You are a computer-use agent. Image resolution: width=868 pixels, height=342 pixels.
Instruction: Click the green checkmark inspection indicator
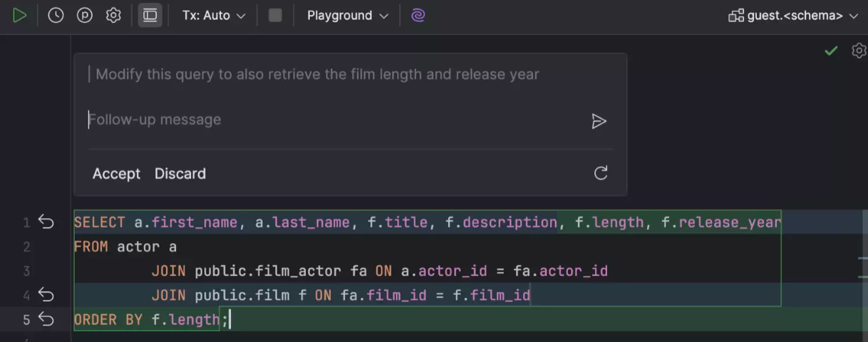coord(831,51)
